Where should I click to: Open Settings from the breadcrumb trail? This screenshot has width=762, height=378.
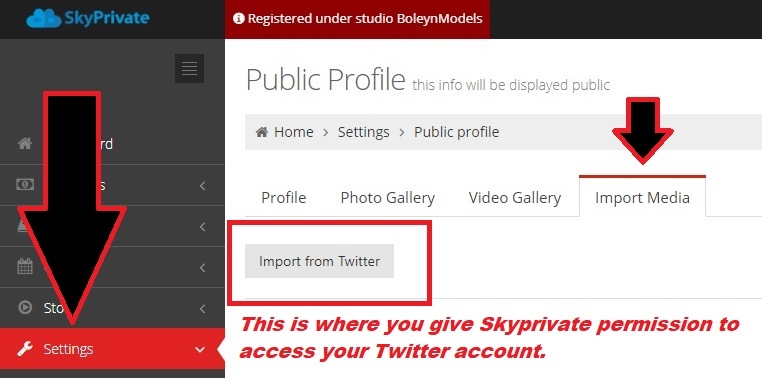[x=364, y=132]
